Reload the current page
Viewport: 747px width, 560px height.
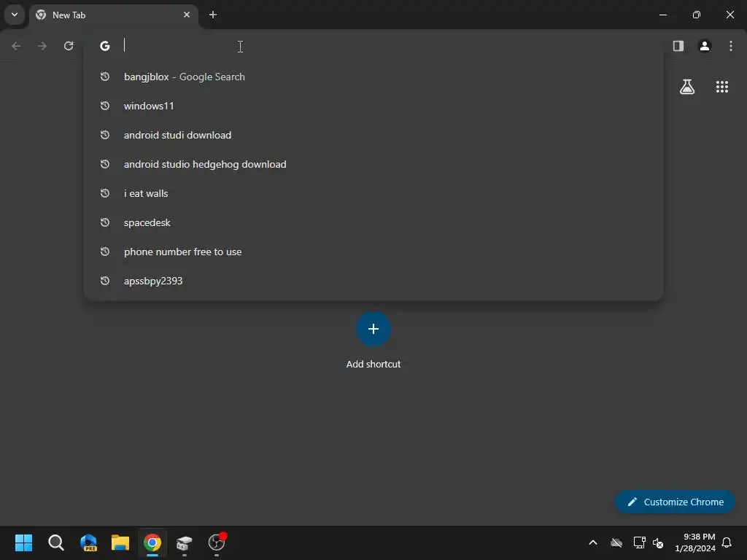point(69,46)
